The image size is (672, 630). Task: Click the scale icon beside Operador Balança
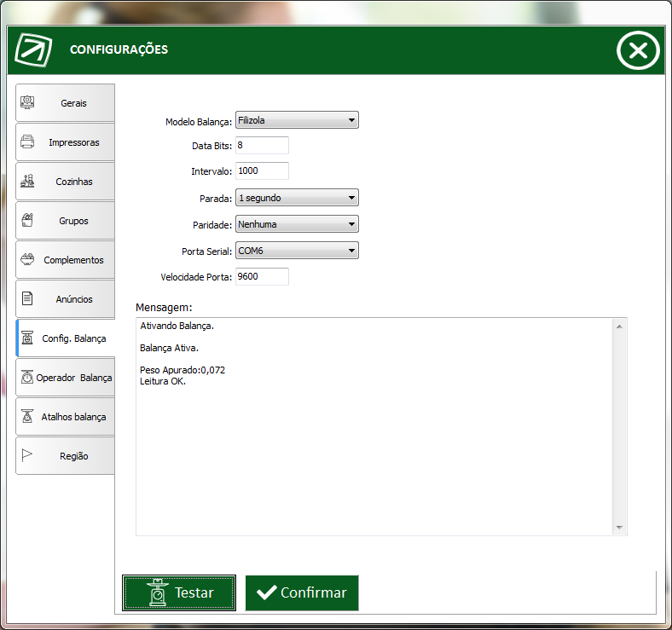coord(27,377)
